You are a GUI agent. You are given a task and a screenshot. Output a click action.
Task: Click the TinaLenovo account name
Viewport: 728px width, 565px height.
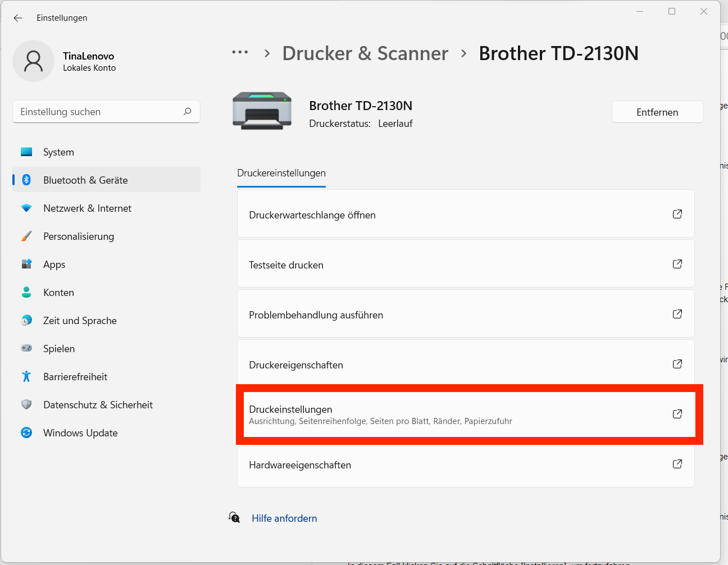[89, 56]
